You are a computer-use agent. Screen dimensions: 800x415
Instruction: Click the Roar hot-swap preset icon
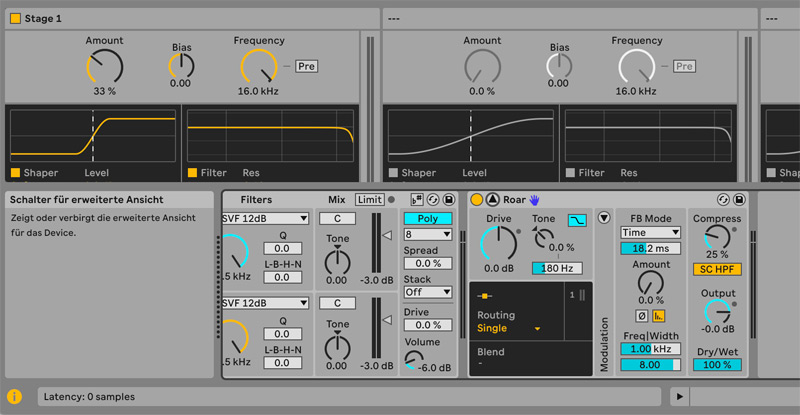tap(723, 200)
